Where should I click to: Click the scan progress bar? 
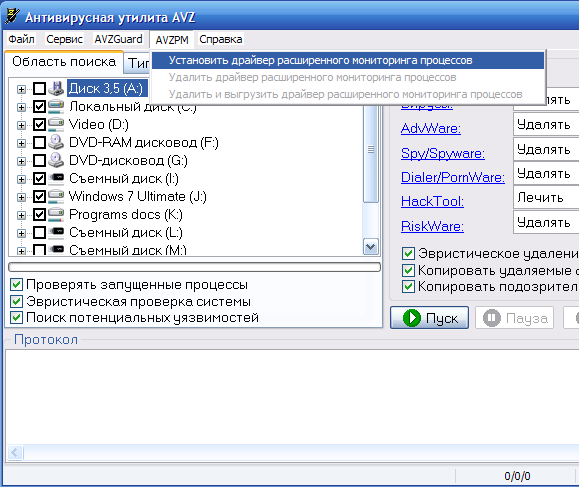pos(194,267)
